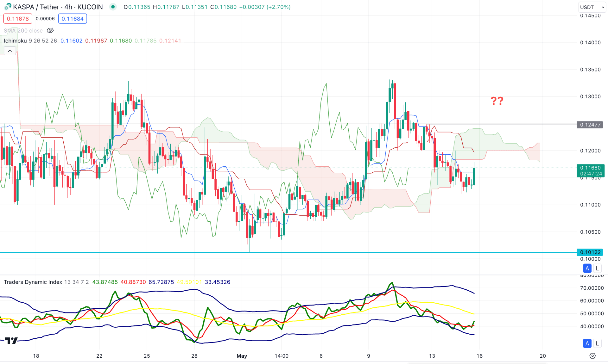Click the spread value 0.00006
The width and height of the screenshot is (608, 364).
[45, 19]
